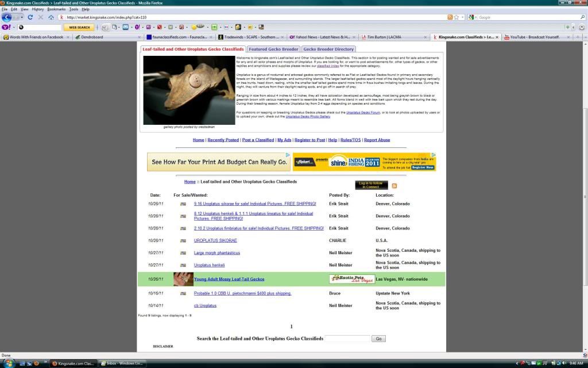This screenshot has height=368, width=588.
Task: Open the Report Abuse link
Action: (x=377, y=140)
